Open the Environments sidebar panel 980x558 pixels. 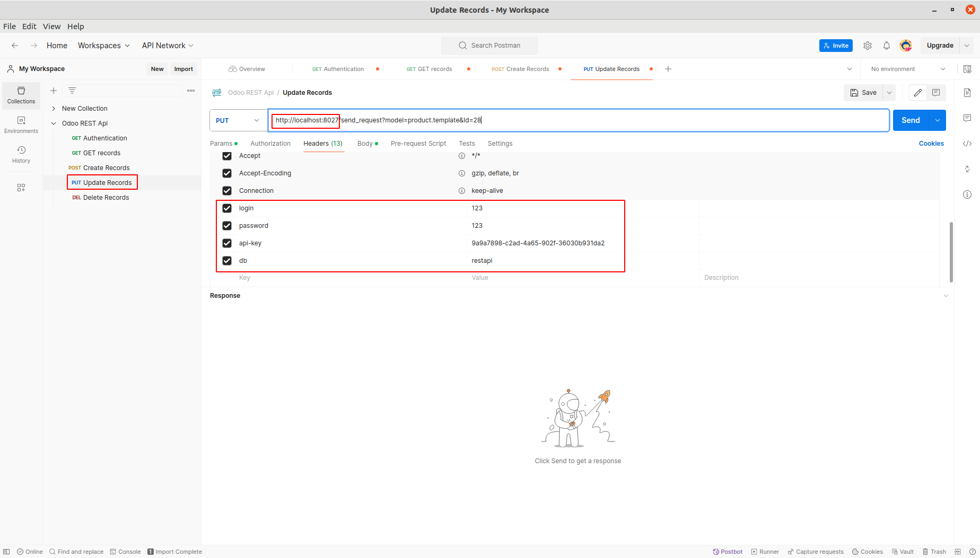tap(21, 125)
